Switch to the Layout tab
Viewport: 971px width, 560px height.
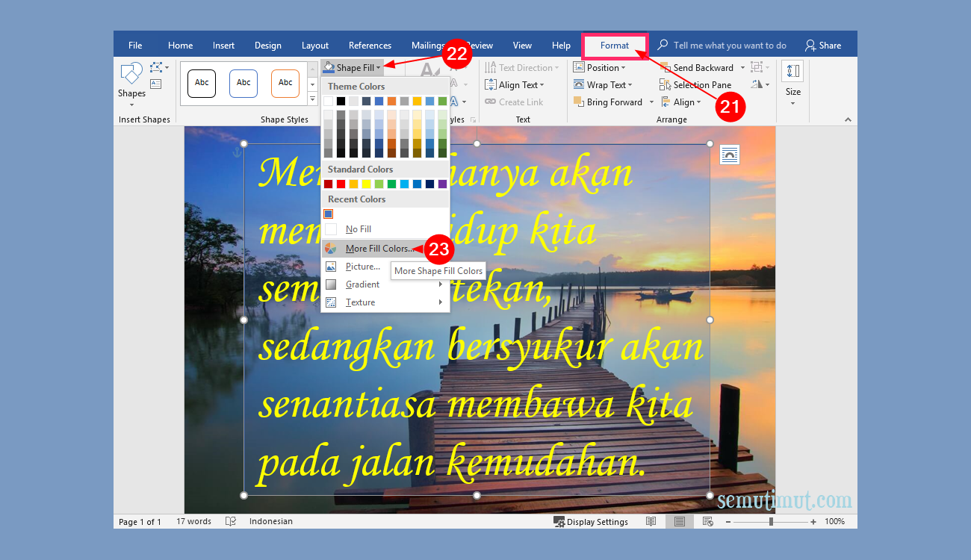315,46
